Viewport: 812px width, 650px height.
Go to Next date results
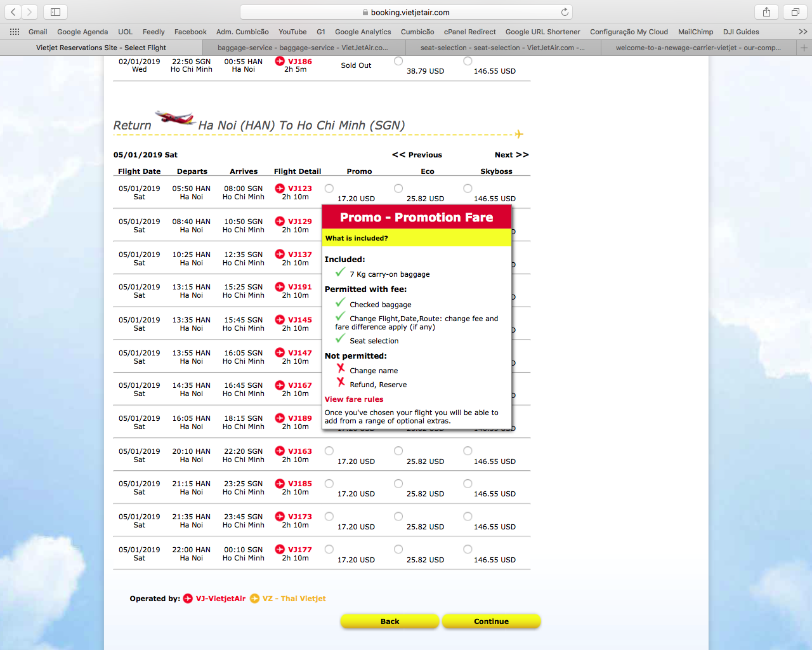511,155
